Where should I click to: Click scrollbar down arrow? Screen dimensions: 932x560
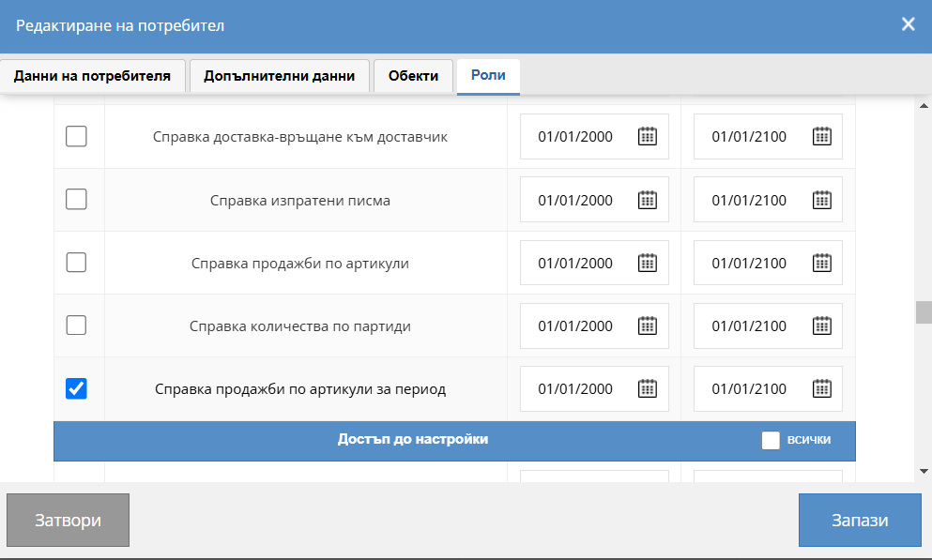coord(924,471)
